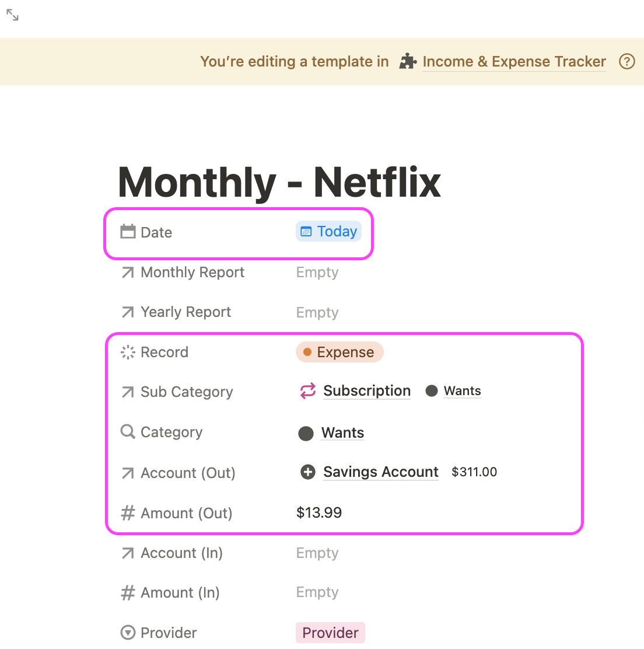Click the Provider select dropdown icon
Image resolution: width=644 pixels, height=649 pixels.
coord(128,633)
